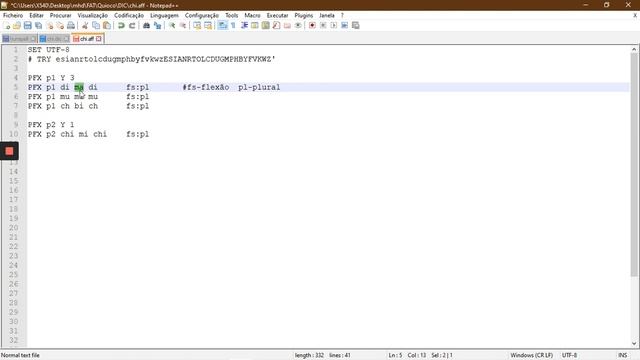The width and height of the screenshot is (640, 360).
Task: Open User Defined Language dialog icon
Action: [255, 25]
